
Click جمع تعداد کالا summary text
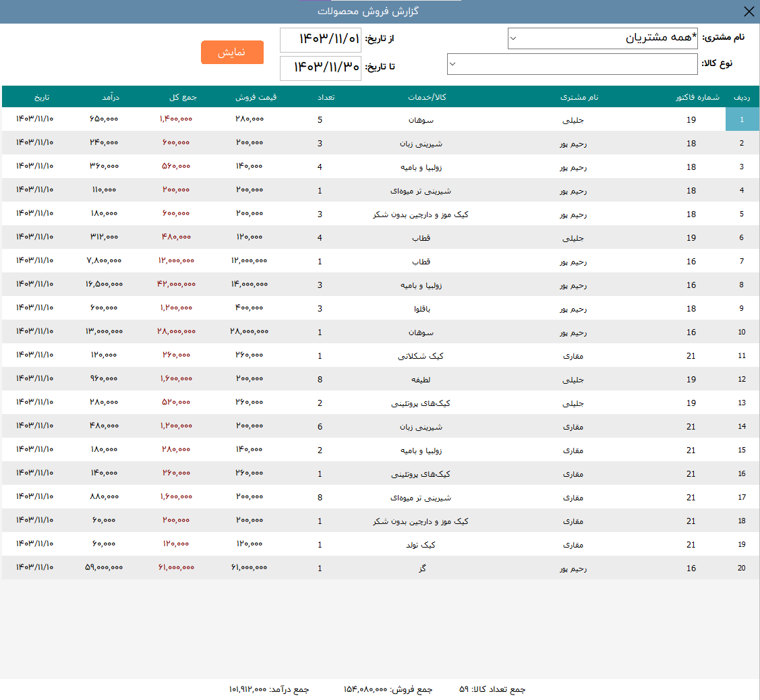[492, 689]
